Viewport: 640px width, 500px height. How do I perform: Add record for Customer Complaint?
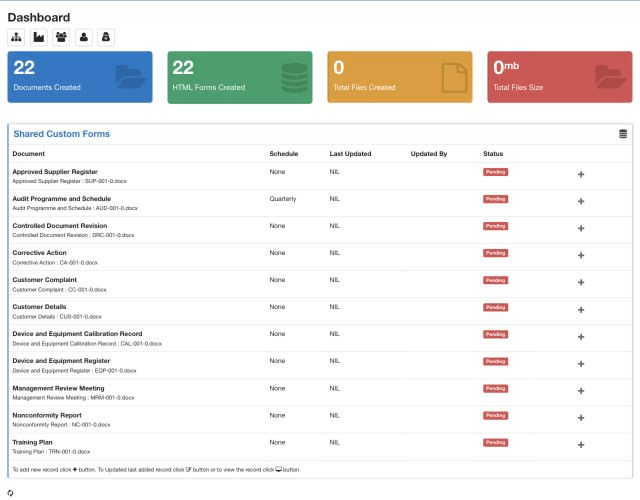pyautogui.click(x=581, y=282)
